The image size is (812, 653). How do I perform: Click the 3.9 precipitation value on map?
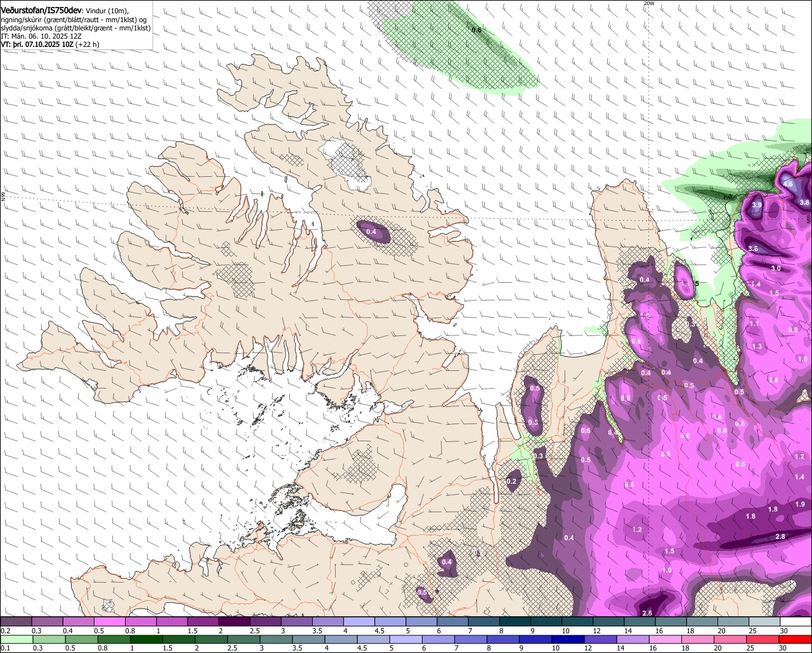pyautogui.click(x=757, y=205)
